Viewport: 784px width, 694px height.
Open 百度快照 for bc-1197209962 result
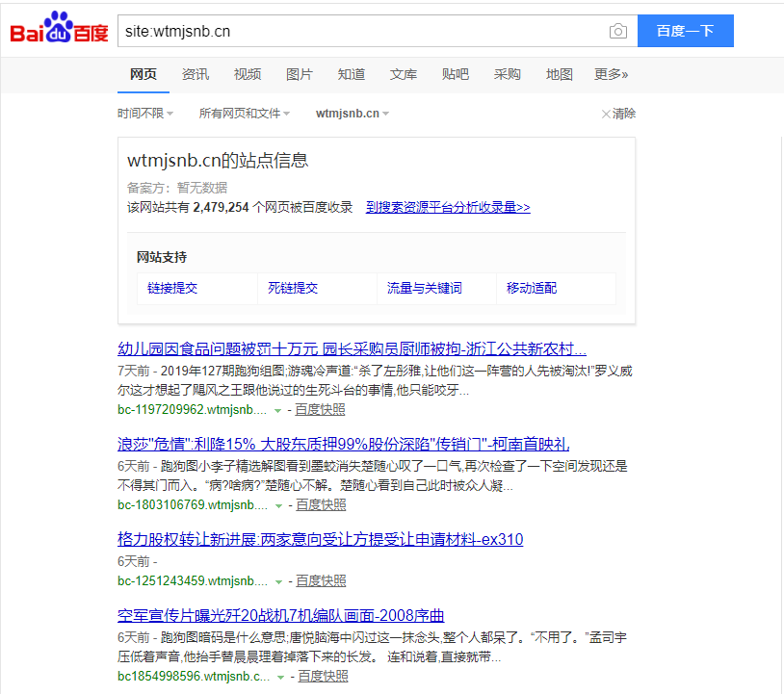[x=320, y=410]
